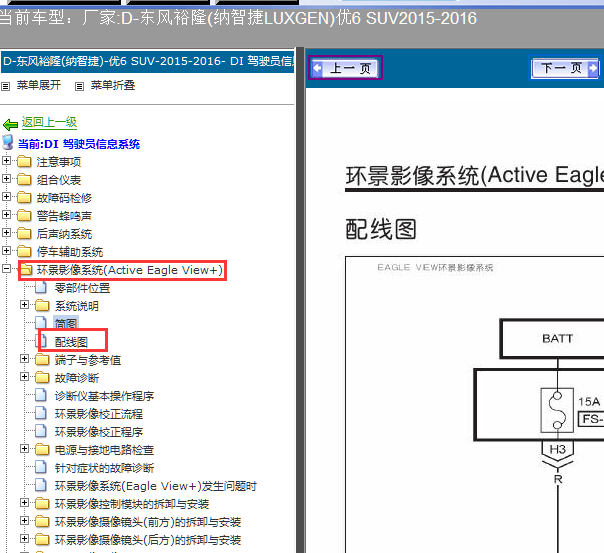Open the 简图 page
Screen dimensions: 604x553
click(66, 324)
